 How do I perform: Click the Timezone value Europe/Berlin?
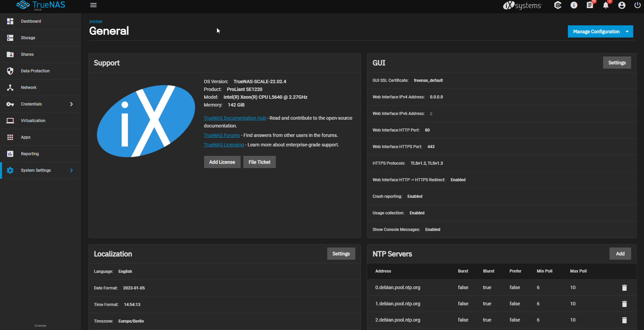(131, 321)
